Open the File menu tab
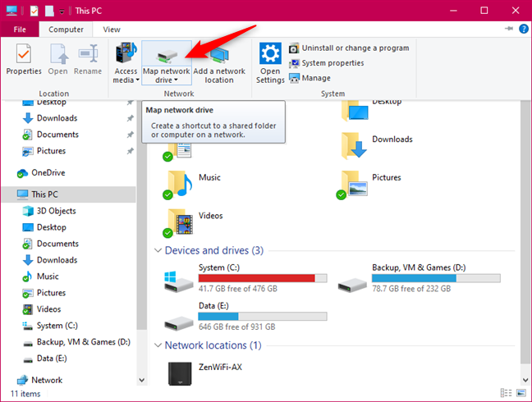 click(20, 30)
